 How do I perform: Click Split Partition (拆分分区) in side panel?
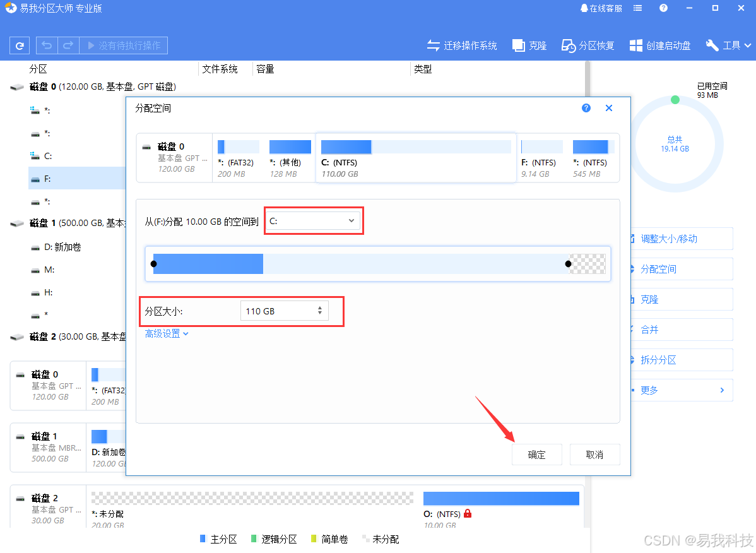coord(682,360)
